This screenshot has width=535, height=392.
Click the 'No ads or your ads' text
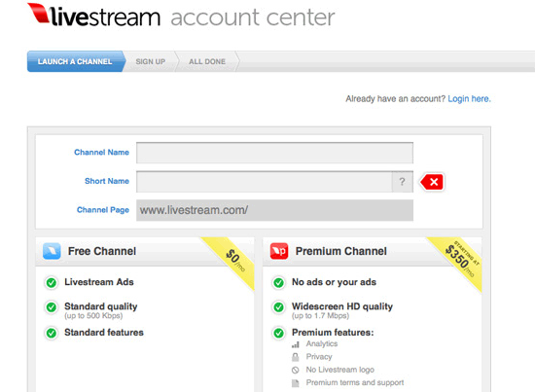pyautogui.click(x=334, y=282)
